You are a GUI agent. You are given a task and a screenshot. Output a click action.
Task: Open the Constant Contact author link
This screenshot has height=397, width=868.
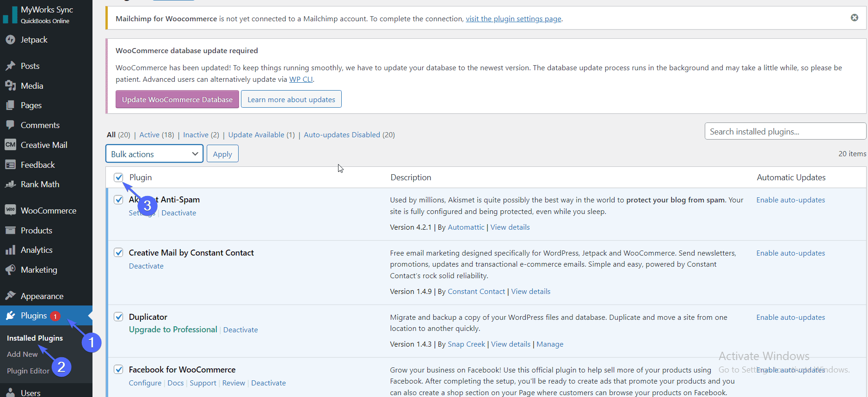tap(476, 291)
